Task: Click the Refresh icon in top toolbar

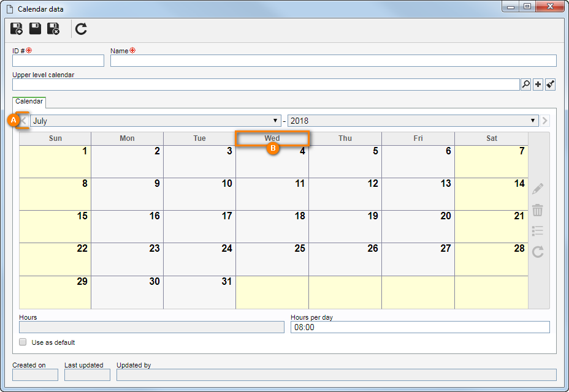Action: [x=81, y=29]
